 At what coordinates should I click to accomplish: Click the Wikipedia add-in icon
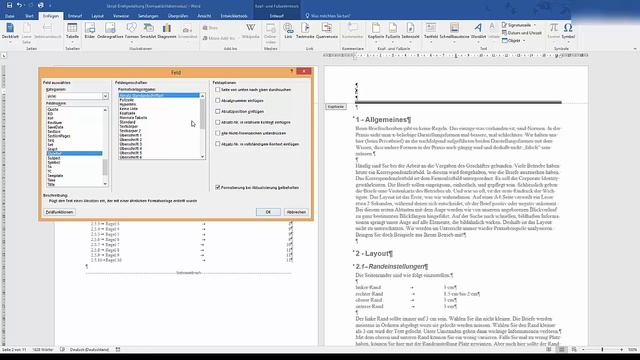[x=251, y=31]
